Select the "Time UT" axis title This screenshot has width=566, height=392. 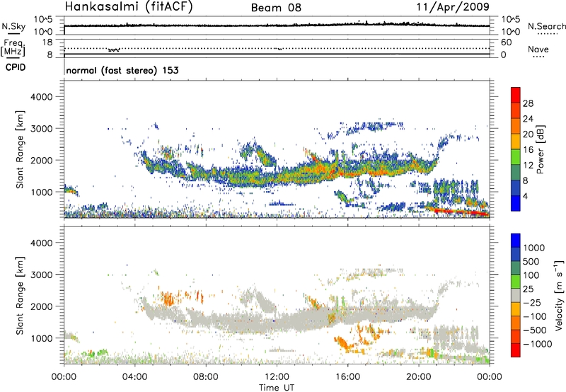click(277, 388)
